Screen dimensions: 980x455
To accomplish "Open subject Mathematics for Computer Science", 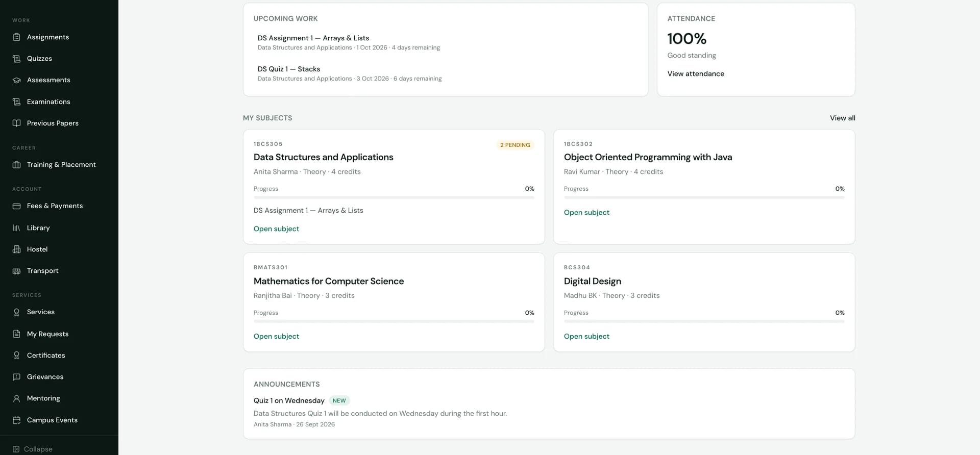I will pos(276,337).
